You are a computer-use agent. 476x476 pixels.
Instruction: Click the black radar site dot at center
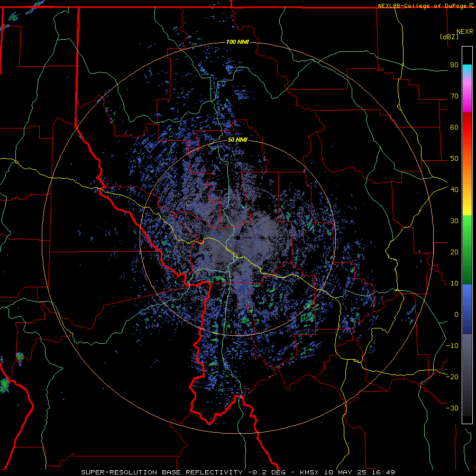click(237, 237)
